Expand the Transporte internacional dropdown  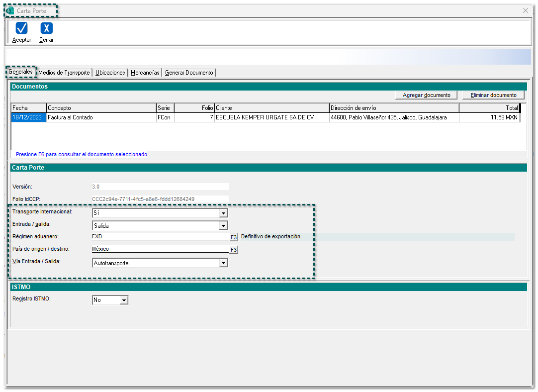223,213
